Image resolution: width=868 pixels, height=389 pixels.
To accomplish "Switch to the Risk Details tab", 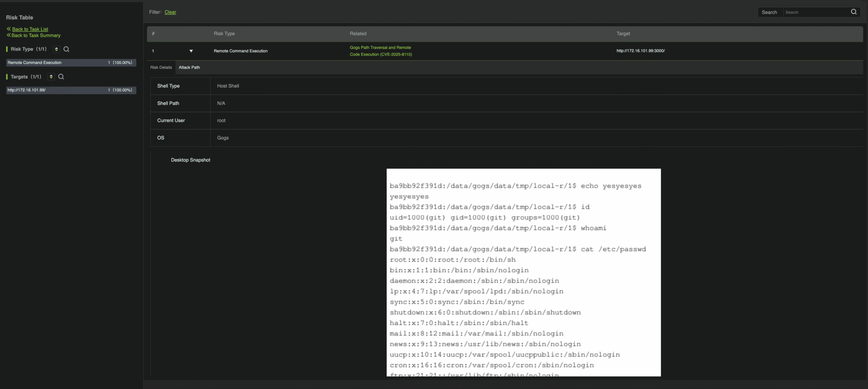I will 161,67.
